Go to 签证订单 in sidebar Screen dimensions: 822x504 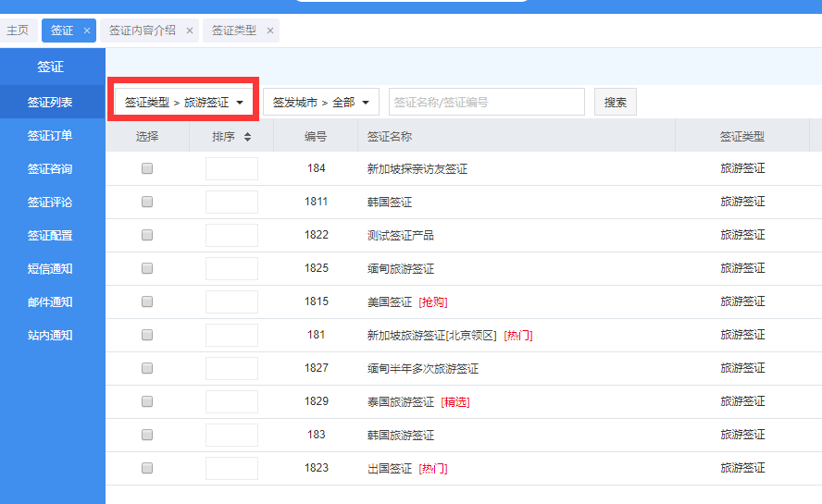point(50,136)
